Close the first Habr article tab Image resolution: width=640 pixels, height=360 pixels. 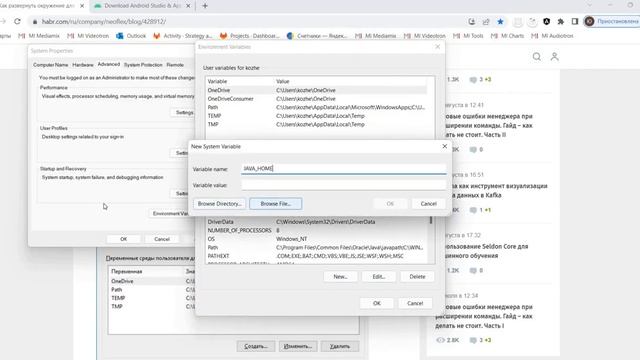pos(82,6)
